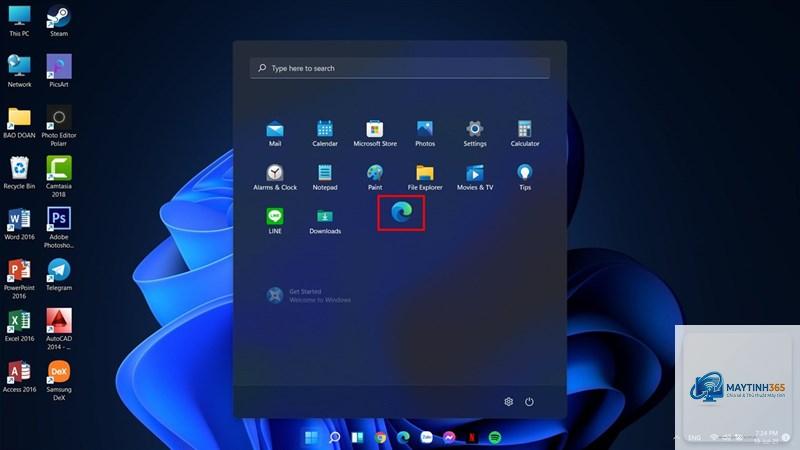Select the PicsArt desktop shortcut
This screenshot has height=450, width=800.
59,71
